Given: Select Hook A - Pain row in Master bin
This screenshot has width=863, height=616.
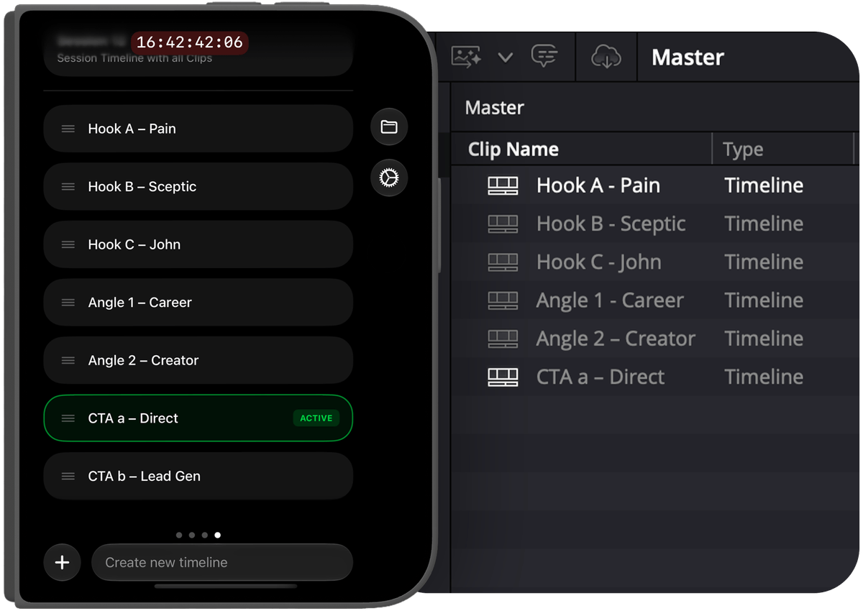Looking at the screenshot, I should (x=654, y=185).
